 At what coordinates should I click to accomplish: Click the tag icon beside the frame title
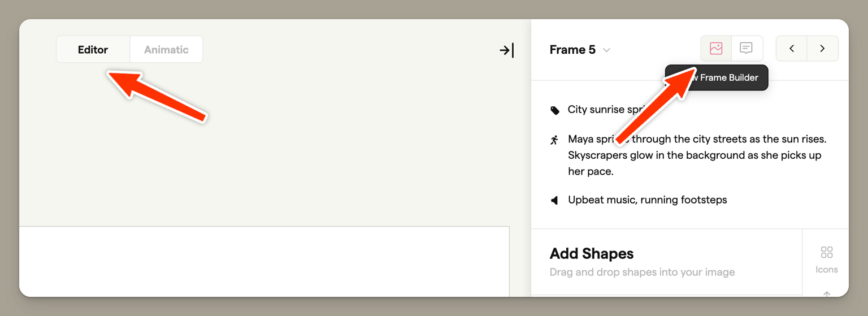[555, 110]
